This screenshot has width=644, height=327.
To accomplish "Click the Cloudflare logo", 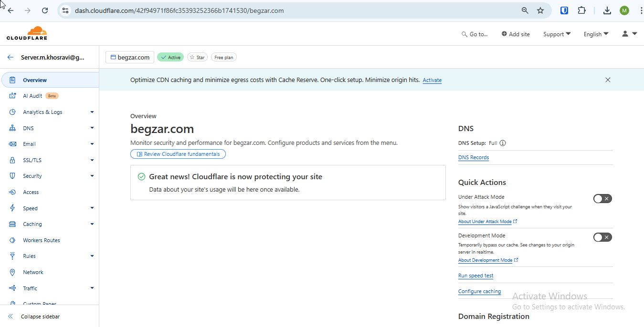I will [x=27, y=33].
